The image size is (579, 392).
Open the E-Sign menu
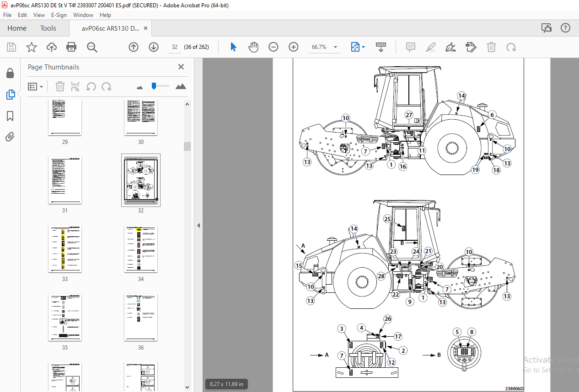59,15
